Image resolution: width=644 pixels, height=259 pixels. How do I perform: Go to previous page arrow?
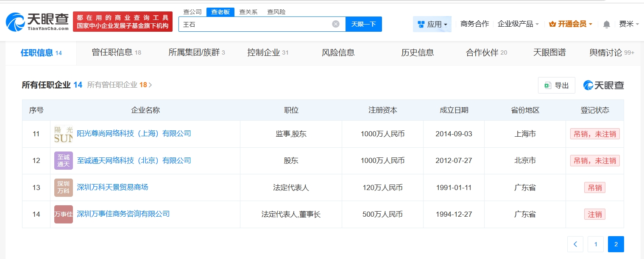tap(575, 244)
